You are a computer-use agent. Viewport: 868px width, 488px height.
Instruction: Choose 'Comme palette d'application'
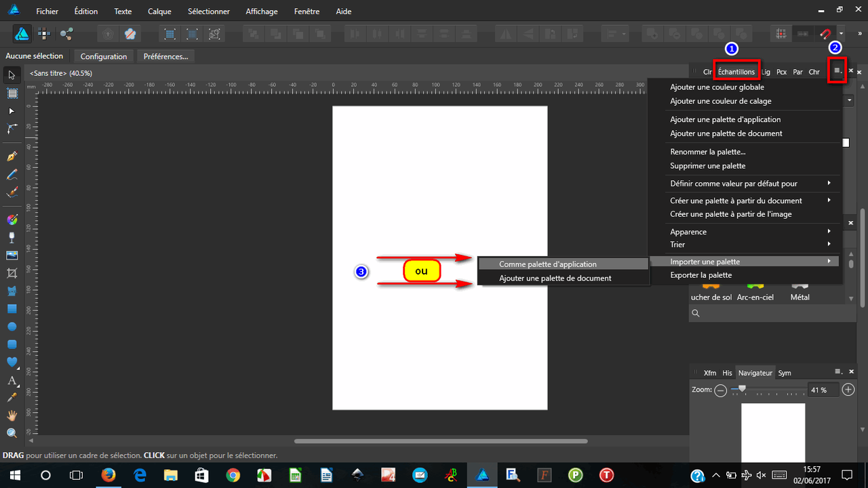point(564,264)
